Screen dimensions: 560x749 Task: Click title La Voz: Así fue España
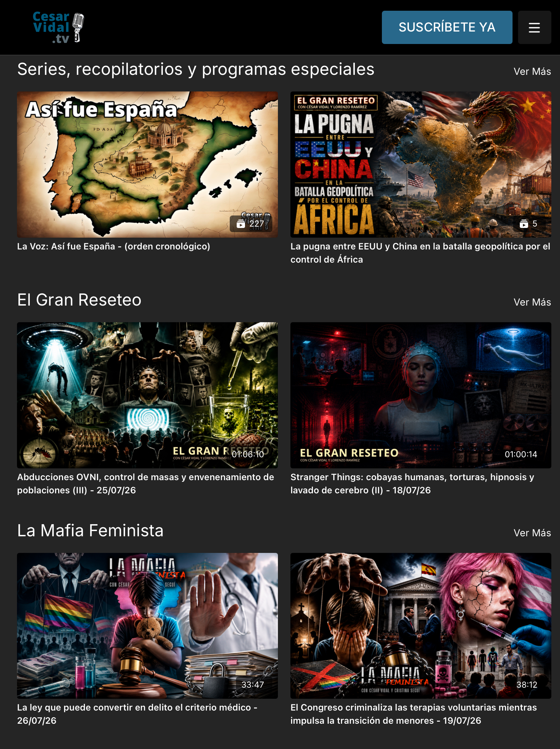pyautogui.click(x=114, y=246)
